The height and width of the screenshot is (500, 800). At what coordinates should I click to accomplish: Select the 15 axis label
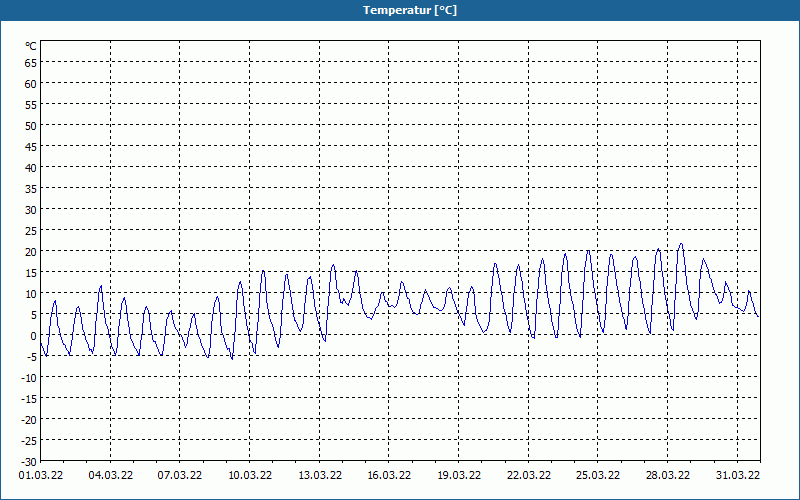click(x=31, y=272)
